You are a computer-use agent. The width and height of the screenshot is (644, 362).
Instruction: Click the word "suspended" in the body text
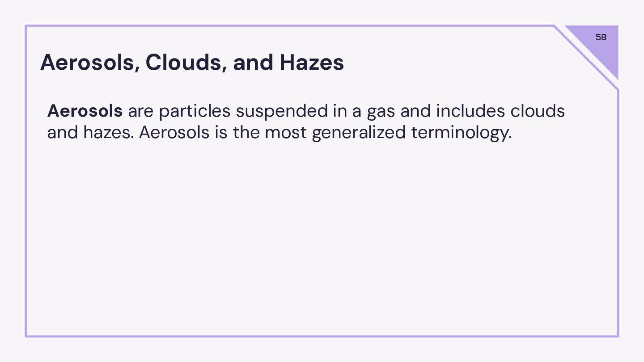coord(281,111)
